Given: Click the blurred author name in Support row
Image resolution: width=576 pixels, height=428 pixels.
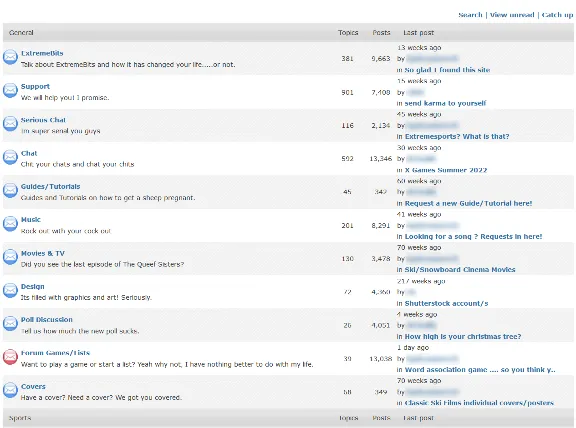Looking at the screenshot, I should [415, 92].
